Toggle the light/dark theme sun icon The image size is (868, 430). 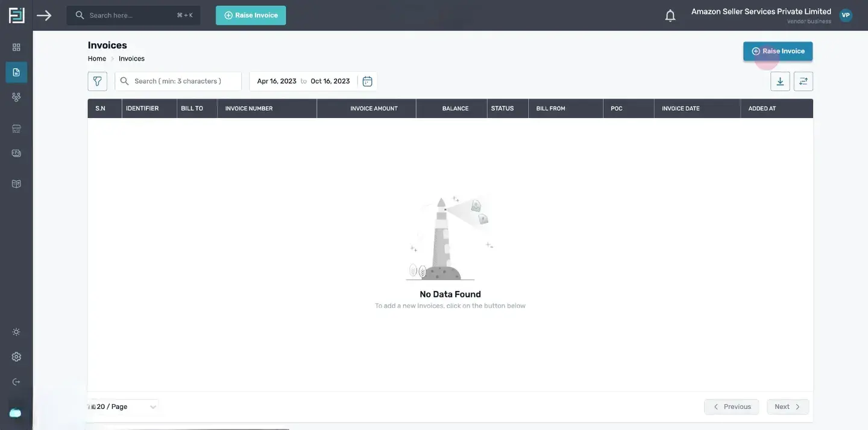(x=16, y=332)
